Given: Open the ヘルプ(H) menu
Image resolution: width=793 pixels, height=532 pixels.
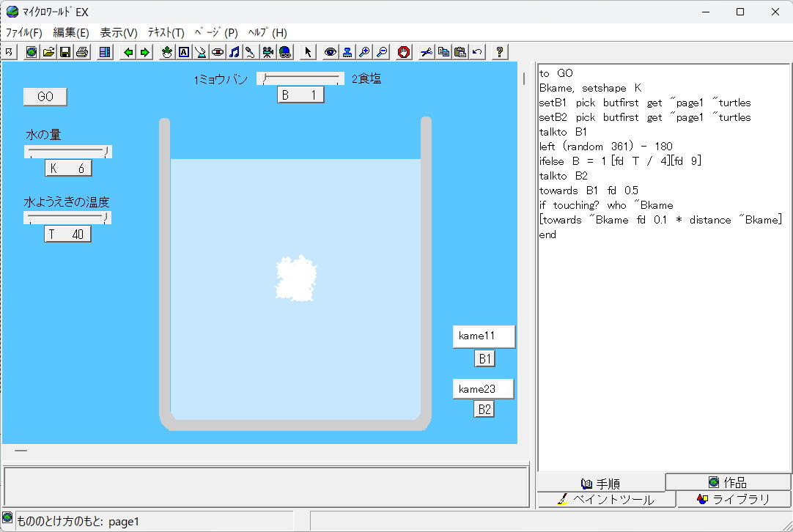Looking at the screenshot, I should coord(268,33).
